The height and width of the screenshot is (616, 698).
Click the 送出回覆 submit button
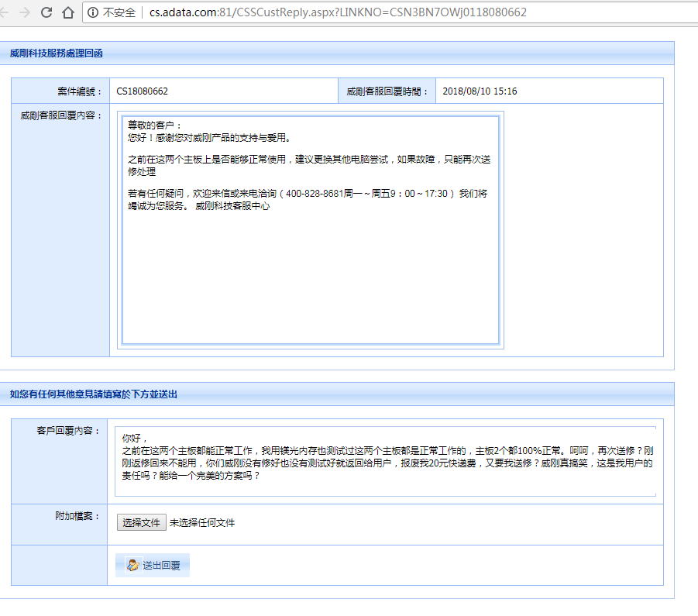coord(153,566)
